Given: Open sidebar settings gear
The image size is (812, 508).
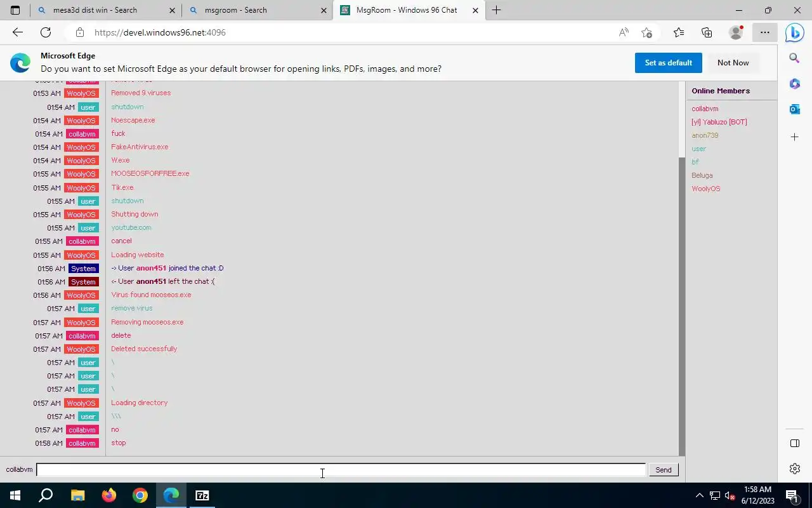Looking at the screenshot, I should click(x=794, y=469).
